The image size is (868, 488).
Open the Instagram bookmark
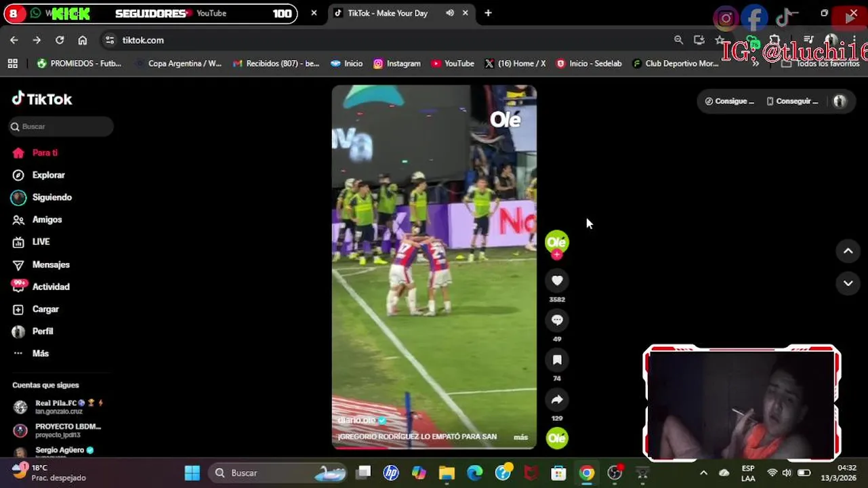coord(397,63)
